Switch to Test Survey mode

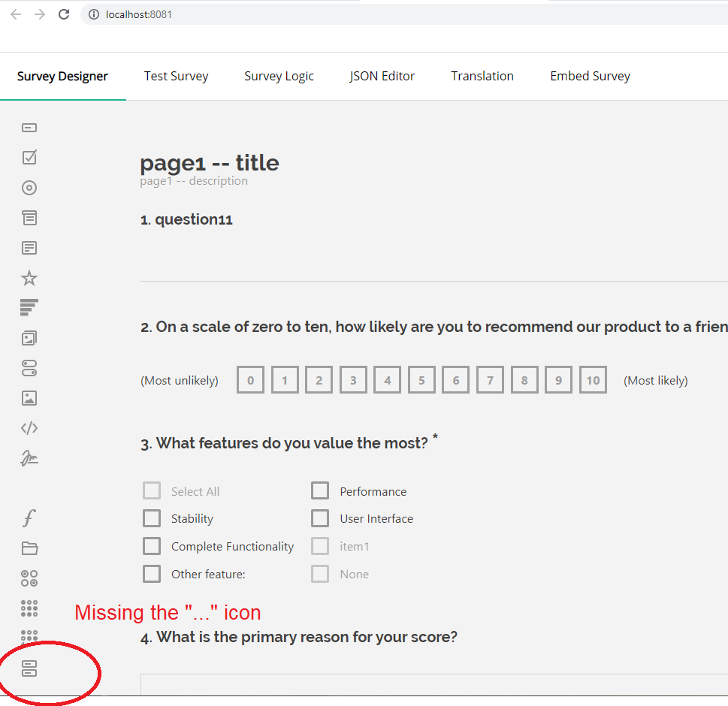point(176,76)
